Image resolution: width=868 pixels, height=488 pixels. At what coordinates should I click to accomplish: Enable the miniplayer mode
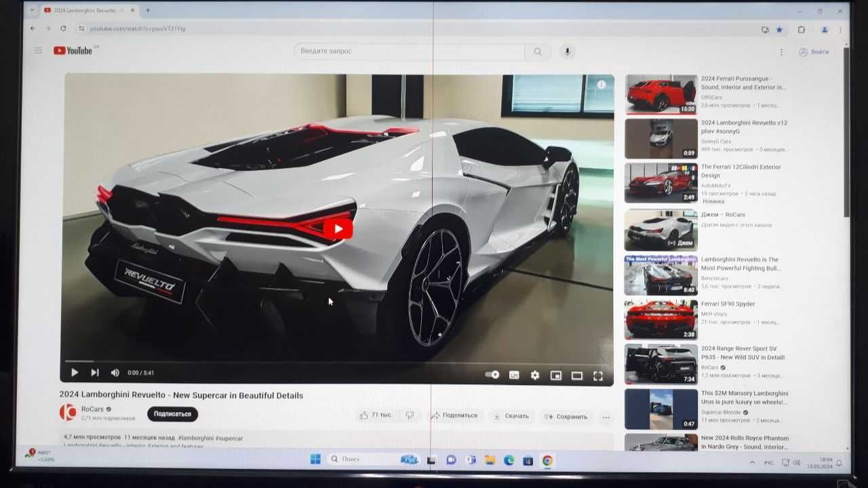click(x=556, y=375)
